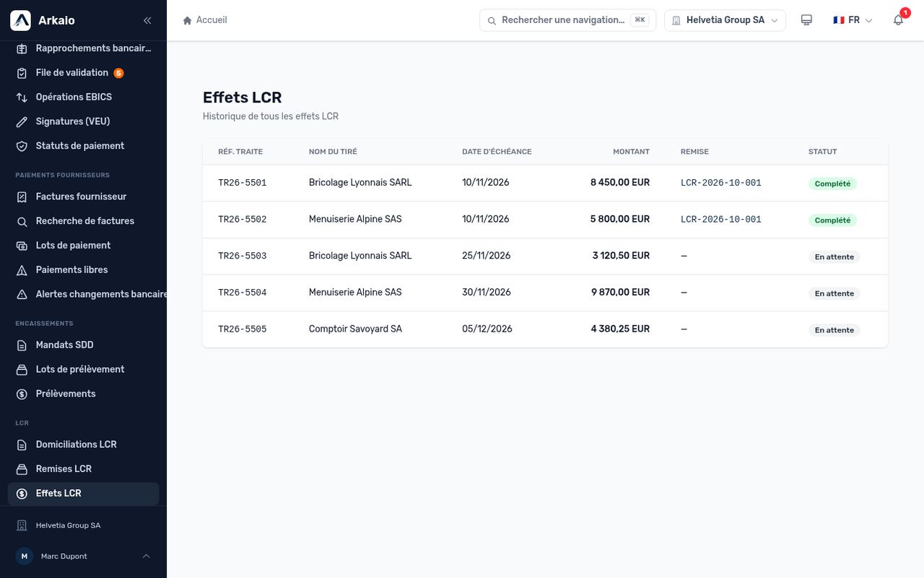924x578 pixels.
Task: Click Helvetia Group SA in sidebar footer
Action: [68, 525]
